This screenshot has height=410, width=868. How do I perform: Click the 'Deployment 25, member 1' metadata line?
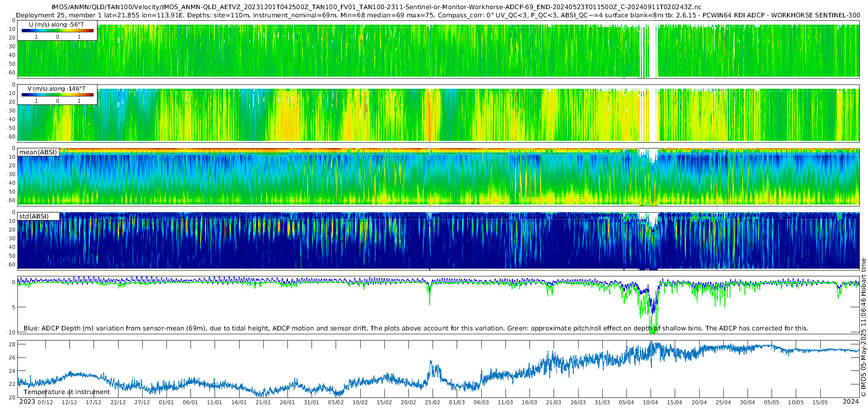click(x=438, y=15)
